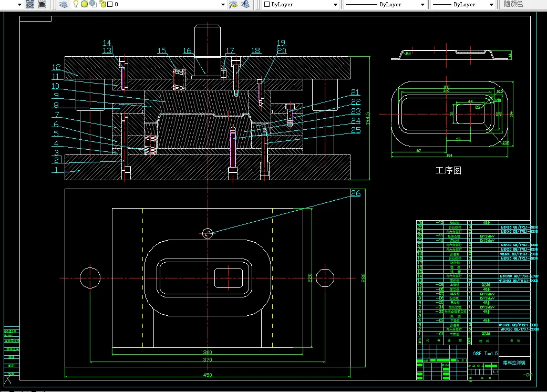This screenshot has height=392, width=547.
Task: Click the plot style field labeled 随颜色
Action: click(x=513, y=4)
